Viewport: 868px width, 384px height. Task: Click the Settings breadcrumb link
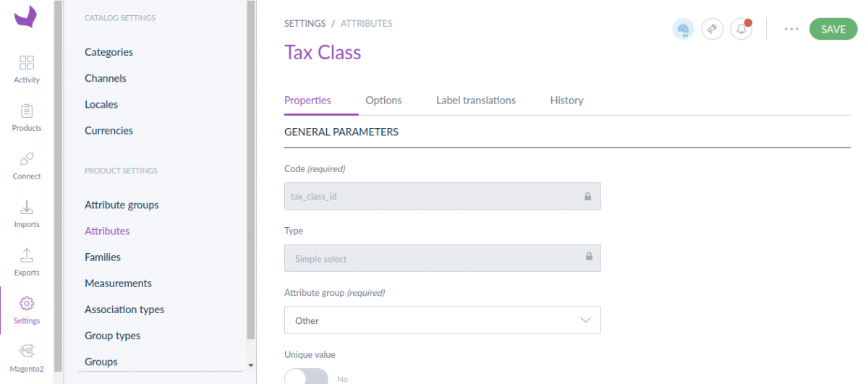[305, 23]
